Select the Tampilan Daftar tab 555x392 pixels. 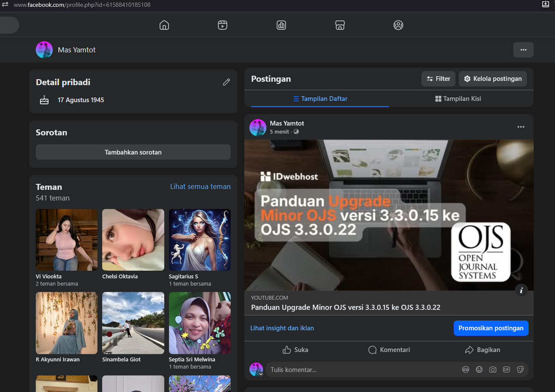[x=320, y=99]
